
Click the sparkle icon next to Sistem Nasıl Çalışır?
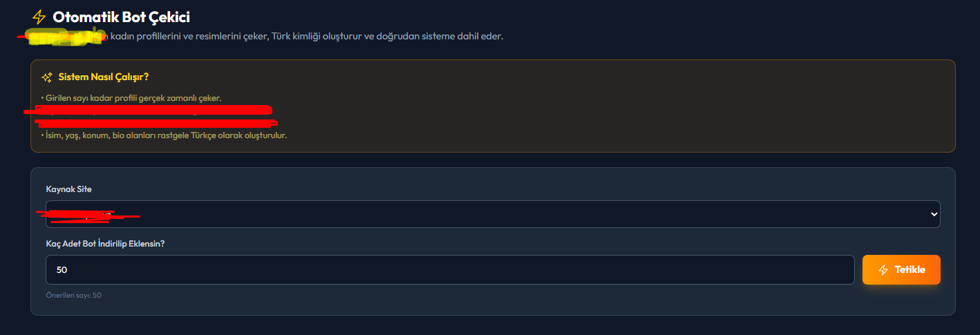47,77
